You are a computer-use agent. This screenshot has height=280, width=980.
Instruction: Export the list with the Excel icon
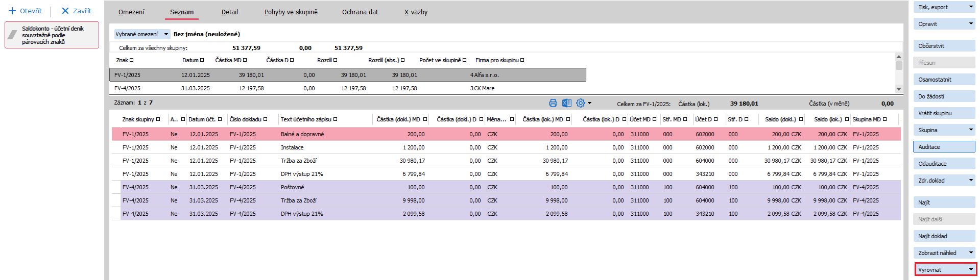coord(566,103)
